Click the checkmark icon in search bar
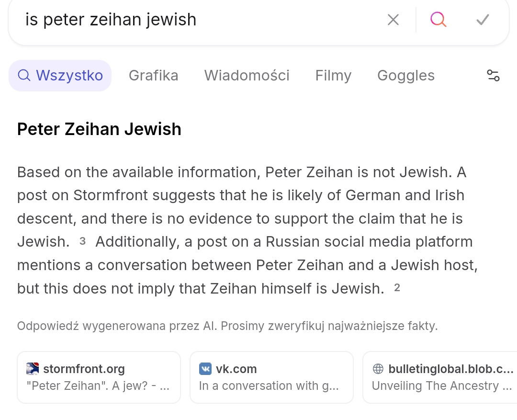This screenshot has width=517, height=420. click(x=483, y=20)
